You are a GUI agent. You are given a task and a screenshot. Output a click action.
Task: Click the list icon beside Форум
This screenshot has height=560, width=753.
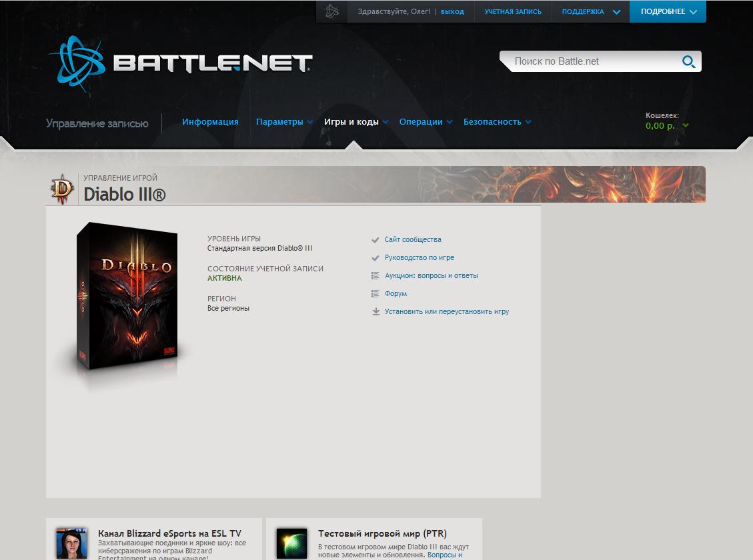[x=375, y=294]
